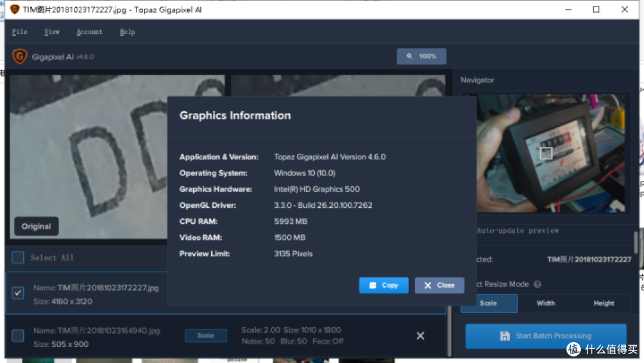The height and width of the screenshot is (363, 644).
Task: Select the Height resize mode tab
Action: (x=603, y=303)
